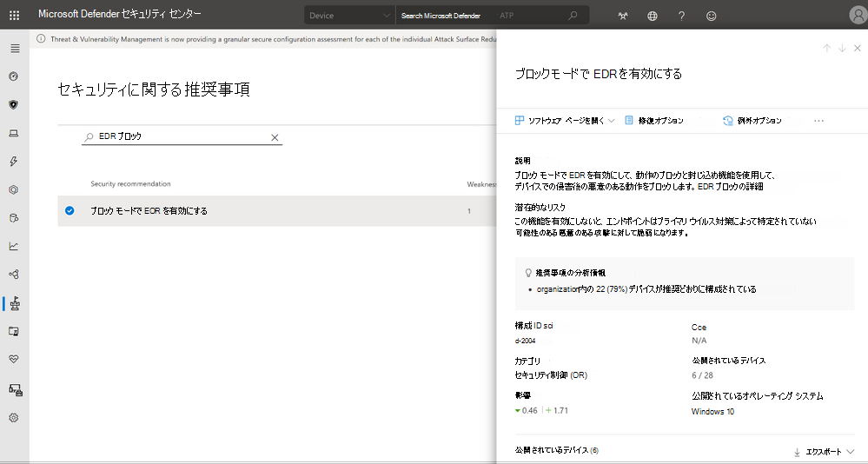Open the hexagon Partners icon in sidebar

tap(14, 189)
